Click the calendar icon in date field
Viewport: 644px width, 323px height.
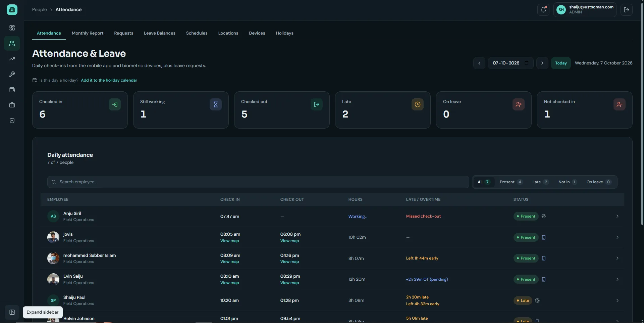526,63
